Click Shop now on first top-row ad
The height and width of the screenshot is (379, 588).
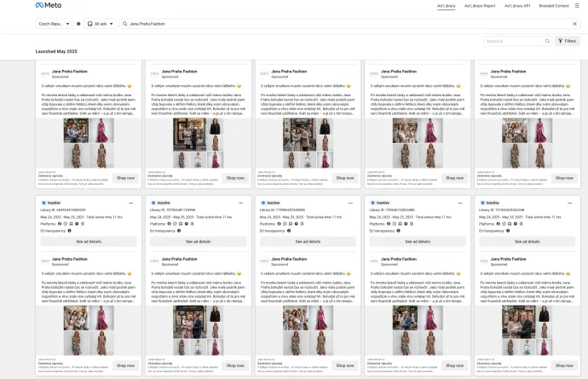tap(125, 178)
